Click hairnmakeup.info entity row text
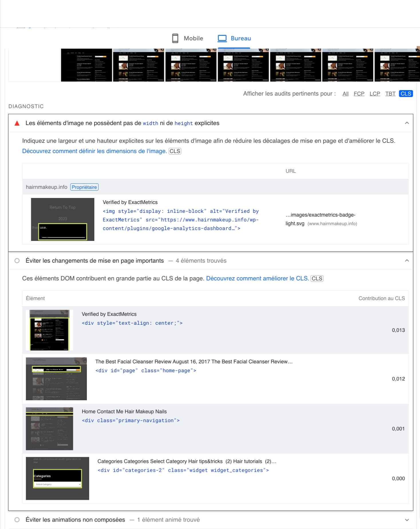This screenshot has height=529, width=420. 46,187
